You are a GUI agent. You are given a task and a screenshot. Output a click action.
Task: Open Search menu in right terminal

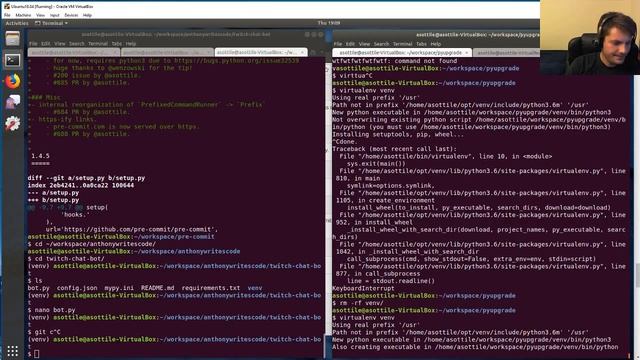tap(381, 44)
